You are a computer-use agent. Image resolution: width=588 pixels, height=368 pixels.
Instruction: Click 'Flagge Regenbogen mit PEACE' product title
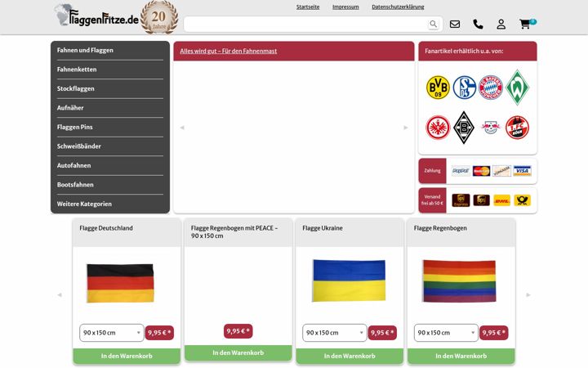(234, 231)
